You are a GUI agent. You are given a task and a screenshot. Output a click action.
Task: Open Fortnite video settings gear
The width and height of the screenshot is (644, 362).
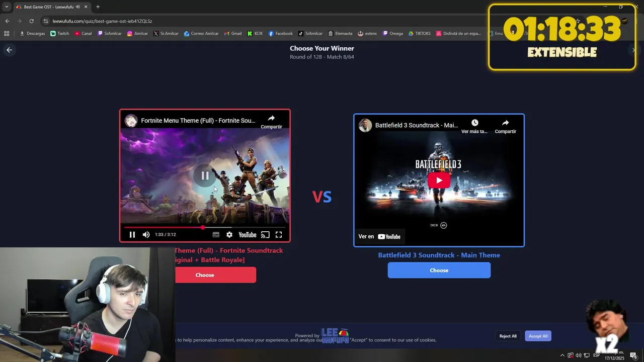tap(229, 235)
